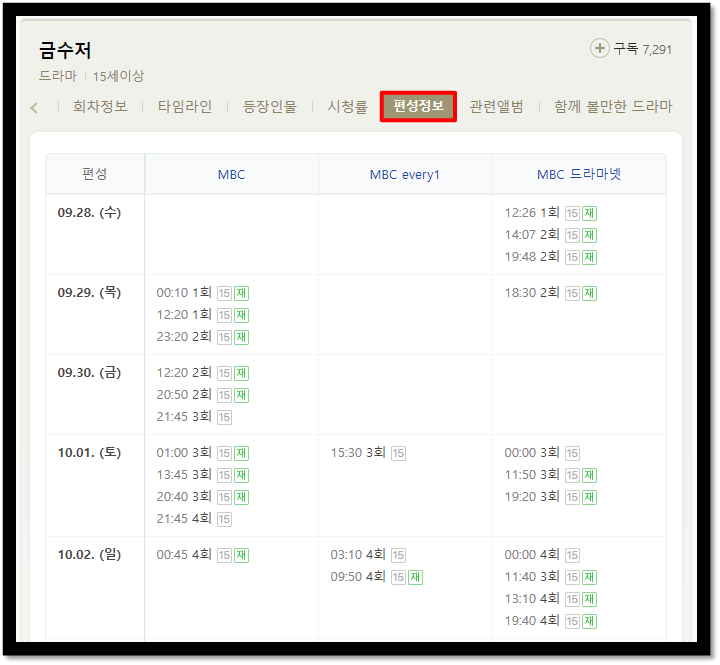Click the 21:45 3회 schedule entry
Image resolution: width=720 pixels, height=665 pixels.
pyautogui.click(x=184, y=417)
